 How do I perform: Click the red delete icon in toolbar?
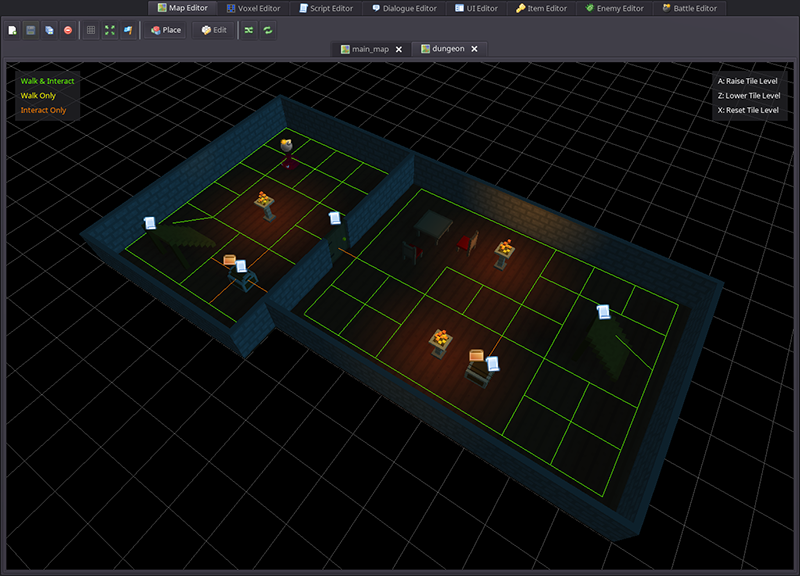[x=68, y=30]
